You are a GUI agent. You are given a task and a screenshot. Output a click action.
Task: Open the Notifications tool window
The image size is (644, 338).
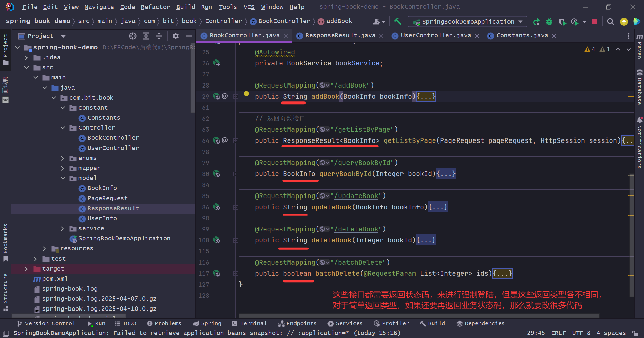click(x=640, y=143)
